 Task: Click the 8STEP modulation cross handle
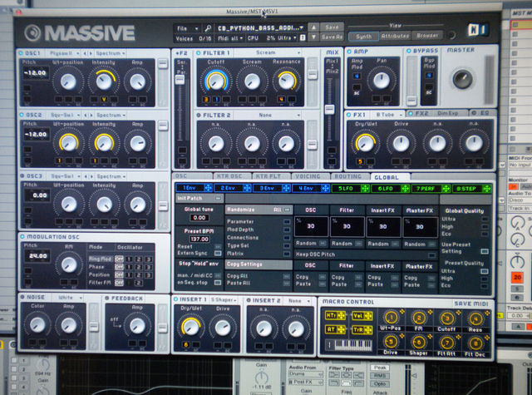[486, 189]
